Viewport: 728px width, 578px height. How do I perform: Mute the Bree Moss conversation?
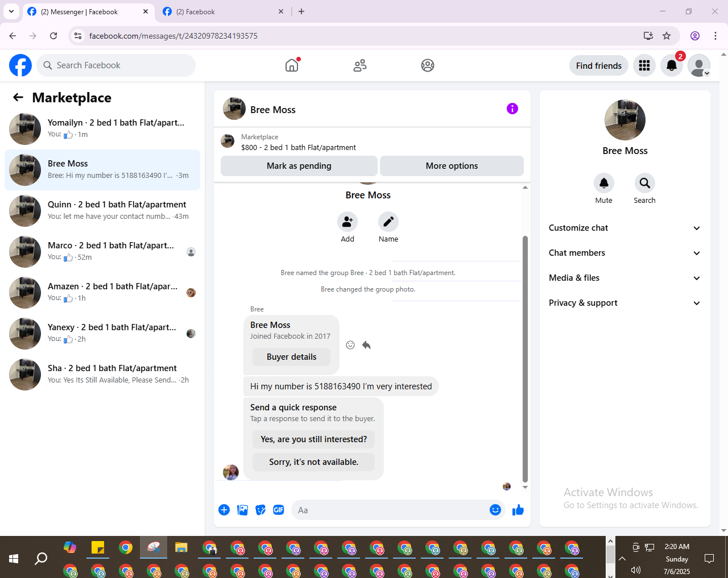coord(604,183)
